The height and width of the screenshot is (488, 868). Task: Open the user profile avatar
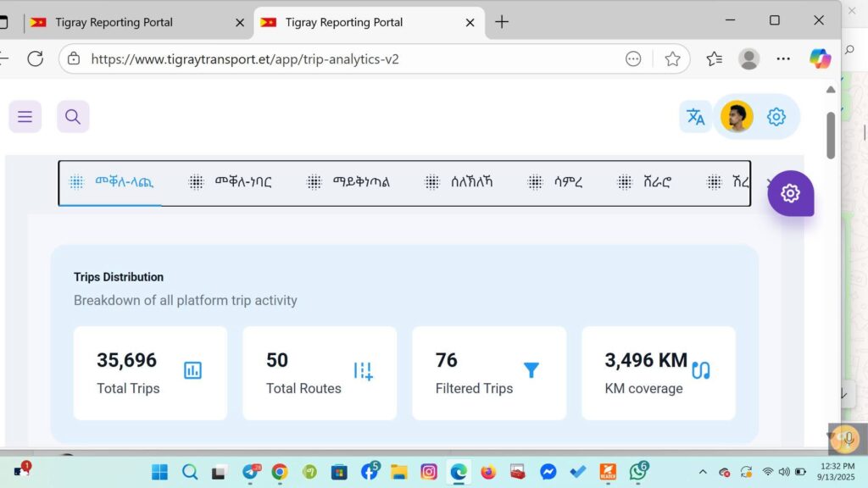737,117
